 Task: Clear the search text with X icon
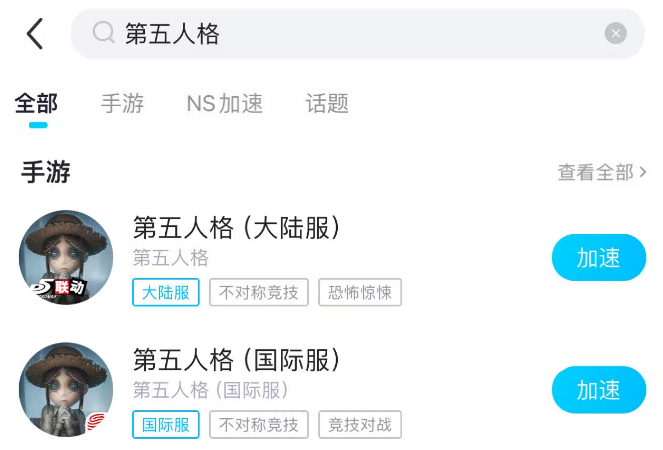click(x=616, y=34)
